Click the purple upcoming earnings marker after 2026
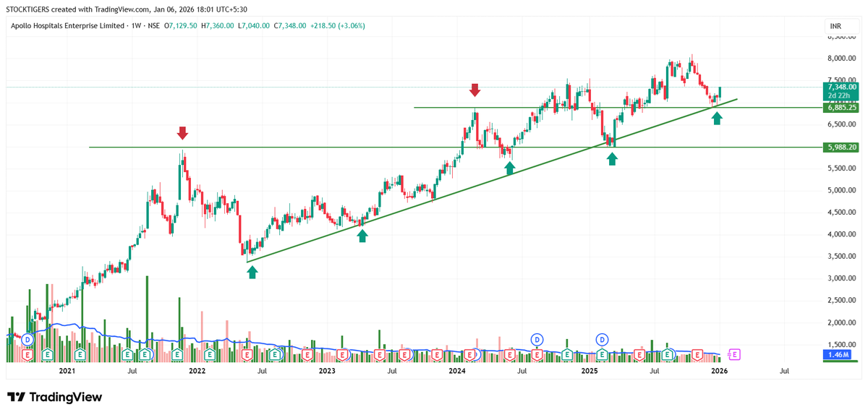Image resolution: width=868 pixels, height=415 pixels. (x=735, y=354)
